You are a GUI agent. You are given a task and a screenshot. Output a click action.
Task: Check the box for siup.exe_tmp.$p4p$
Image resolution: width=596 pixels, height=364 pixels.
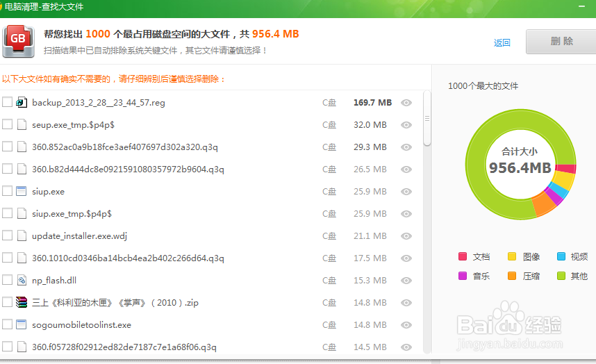[x=7, y=213]
